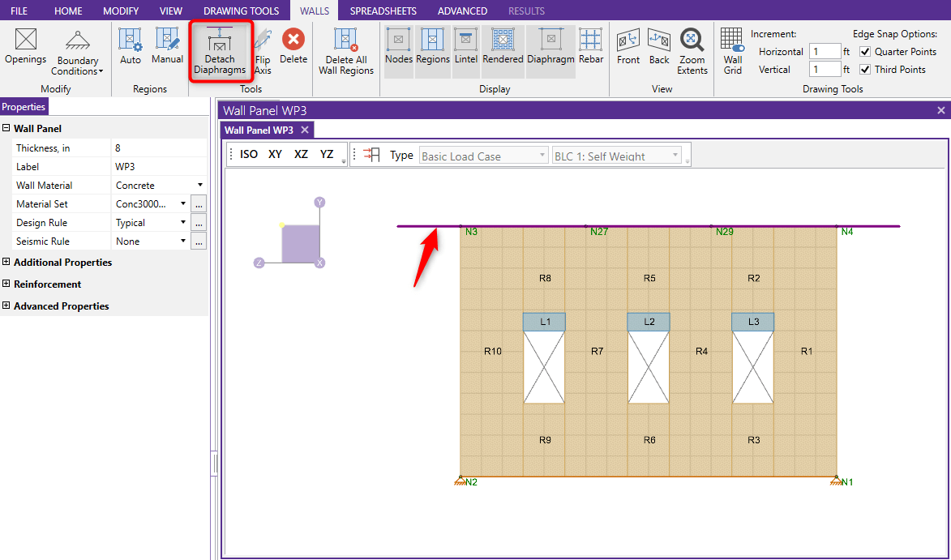The image size is (951, 560).
Task: Uncheck the Third Points checkbox
Action: tap(865, 70)
